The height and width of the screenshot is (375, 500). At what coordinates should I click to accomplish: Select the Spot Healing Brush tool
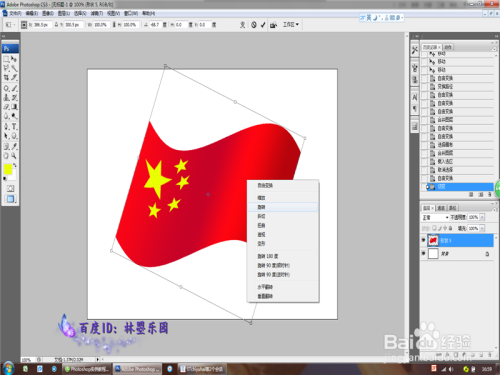[6, 88]
